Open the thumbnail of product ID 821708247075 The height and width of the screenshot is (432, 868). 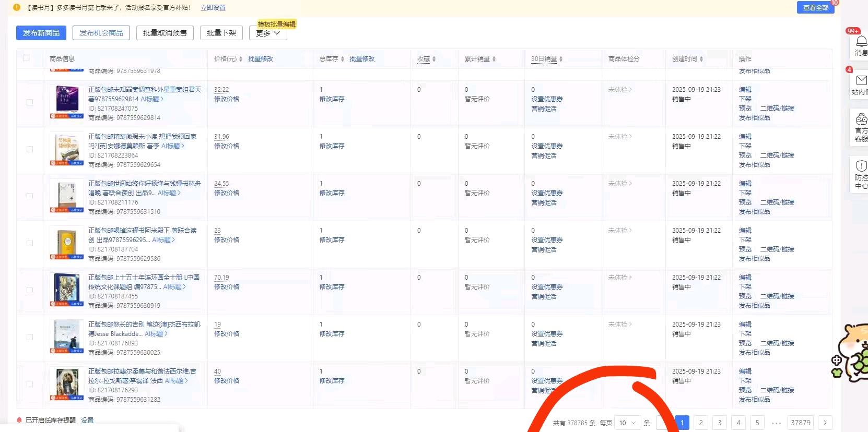(67, 102)
